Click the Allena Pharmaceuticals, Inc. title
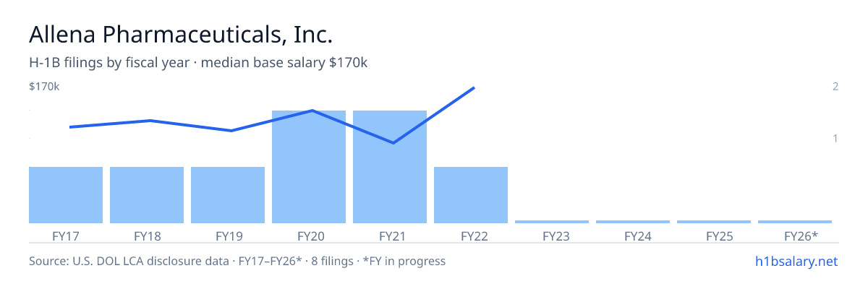The image size is (868, 289). [x=181, y=35]
